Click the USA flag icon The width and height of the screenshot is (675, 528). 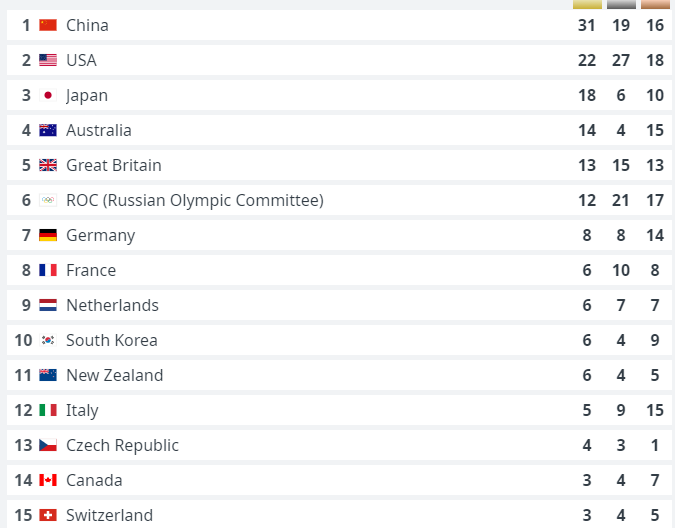click(x=48, y=60)
